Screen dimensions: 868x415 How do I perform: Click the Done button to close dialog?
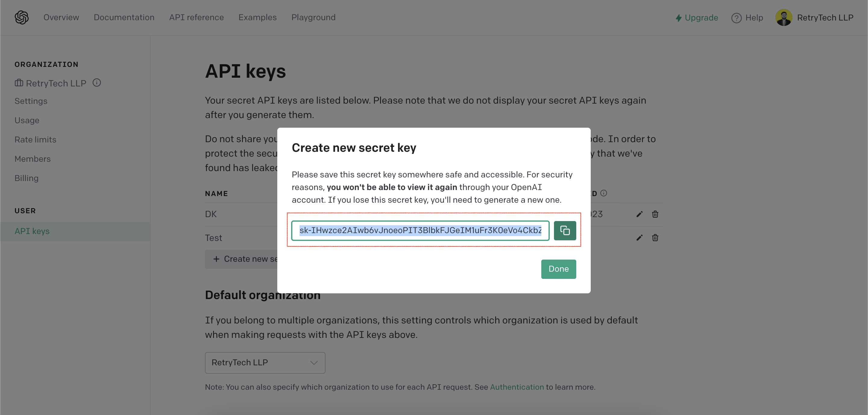pyautogui.click(x=558, y=269)
